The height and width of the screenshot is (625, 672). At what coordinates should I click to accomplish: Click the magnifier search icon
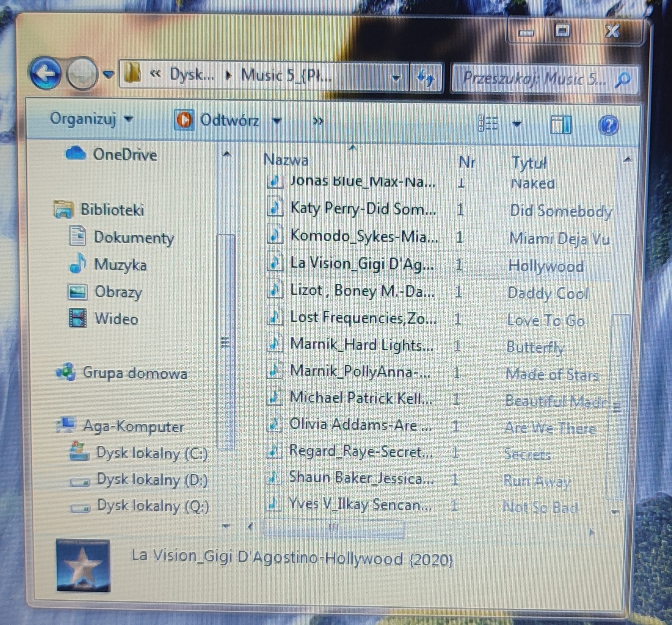tap(623, 80)
